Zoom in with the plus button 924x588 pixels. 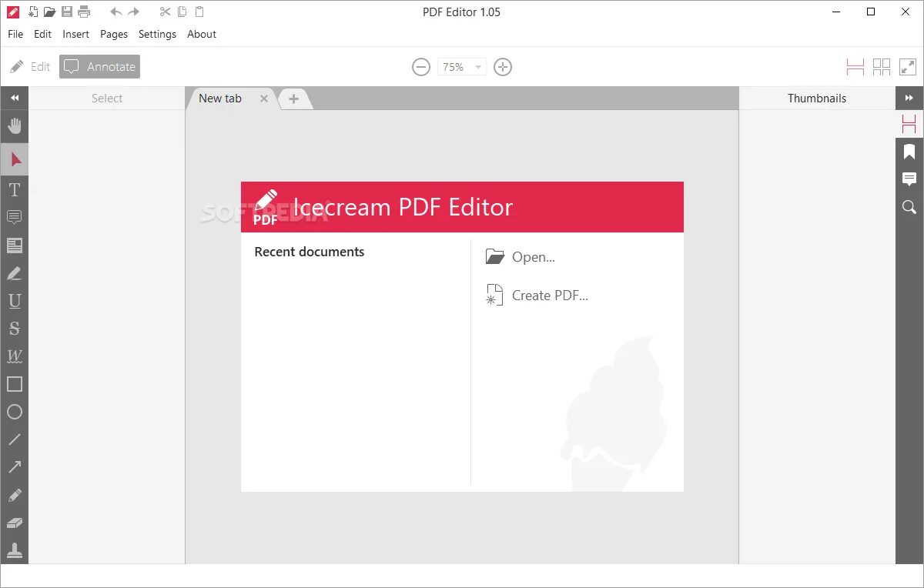tap(503, 67)
